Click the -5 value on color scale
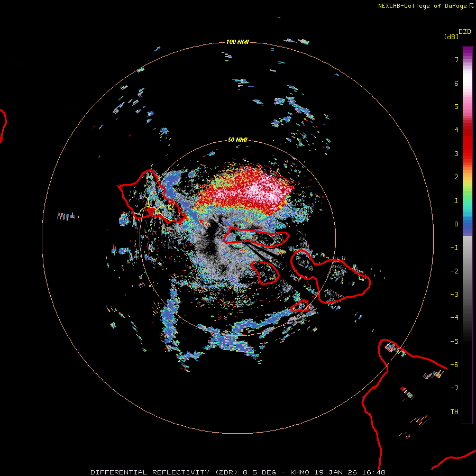476x476 pixels. [x=454, y=342]
